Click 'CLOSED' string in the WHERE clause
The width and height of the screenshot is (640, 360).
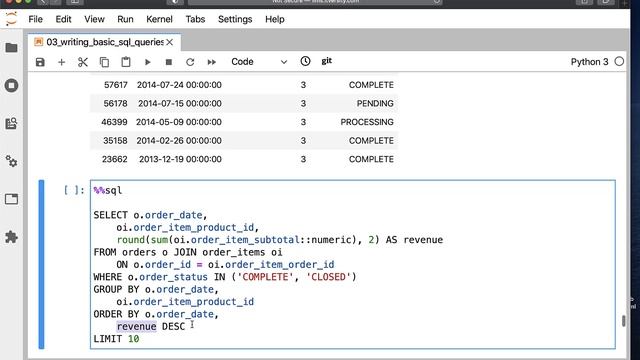click(x=328, y=277)
